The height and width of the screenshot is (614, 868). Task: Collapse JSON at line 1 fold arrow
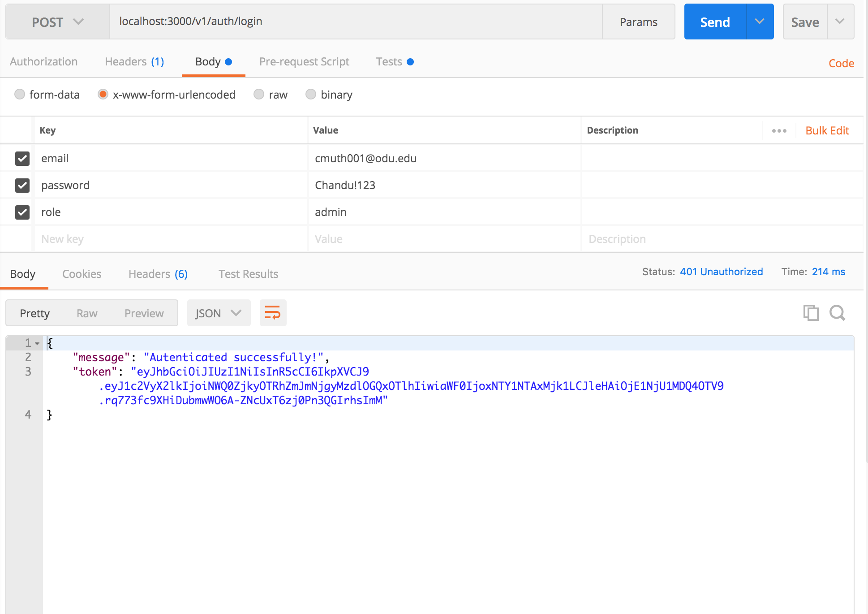pos(38,343)
